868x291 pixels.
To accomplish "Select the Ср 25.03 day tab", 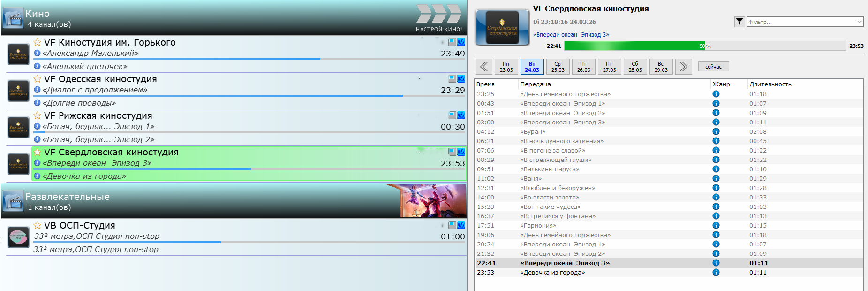I will tap(558, 67).
